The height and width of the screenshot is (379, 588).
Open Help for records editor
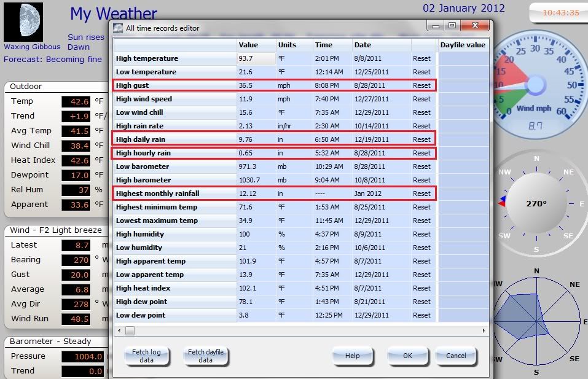[x=352, y=356]
